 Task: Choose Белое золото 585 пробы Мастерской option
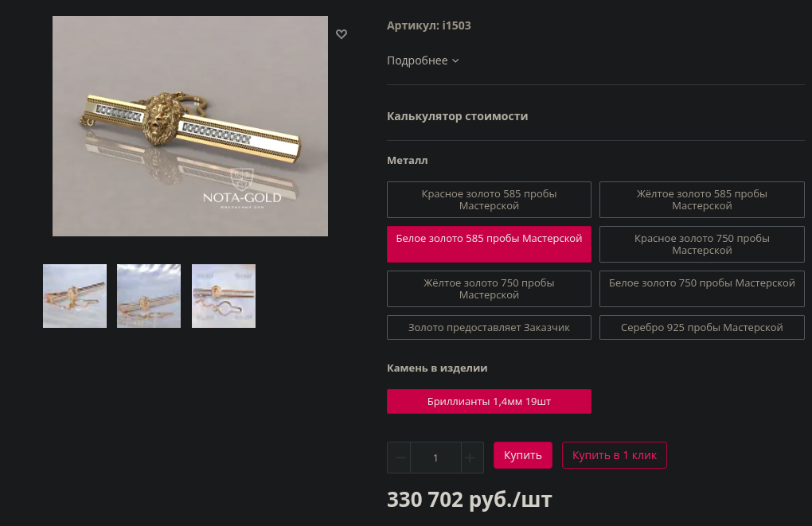pyautogui.click(x=489, y=244)
